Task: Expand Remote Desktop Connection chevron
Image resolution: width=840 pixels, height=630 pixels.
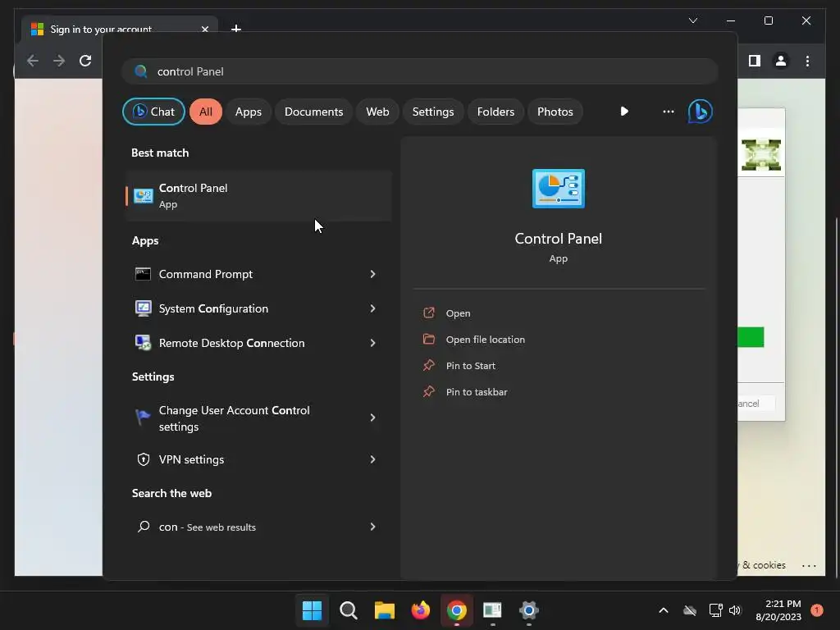Action: [373, 343]
